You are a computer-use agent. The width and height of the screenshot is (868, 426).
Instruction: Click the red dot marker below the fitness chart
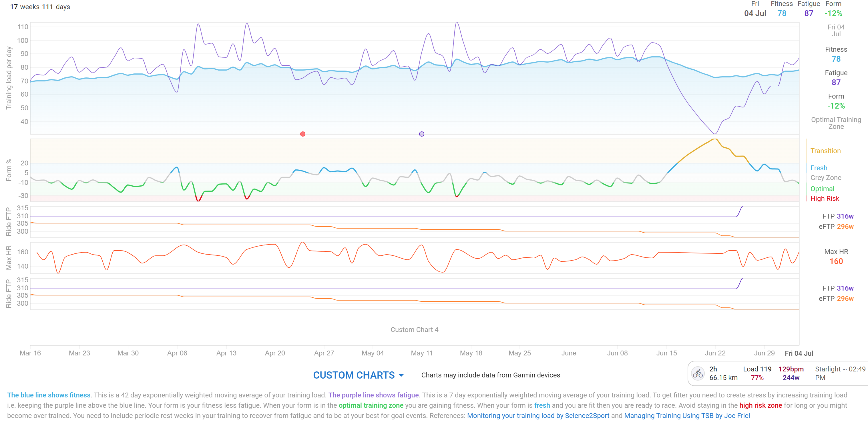click(x=302, y=134)
